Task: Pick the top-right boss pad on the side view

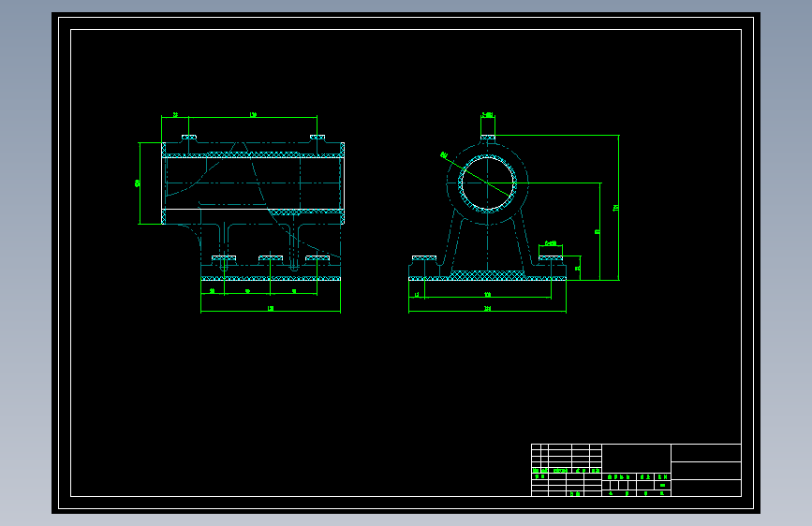Action: (x=317, y=138)
